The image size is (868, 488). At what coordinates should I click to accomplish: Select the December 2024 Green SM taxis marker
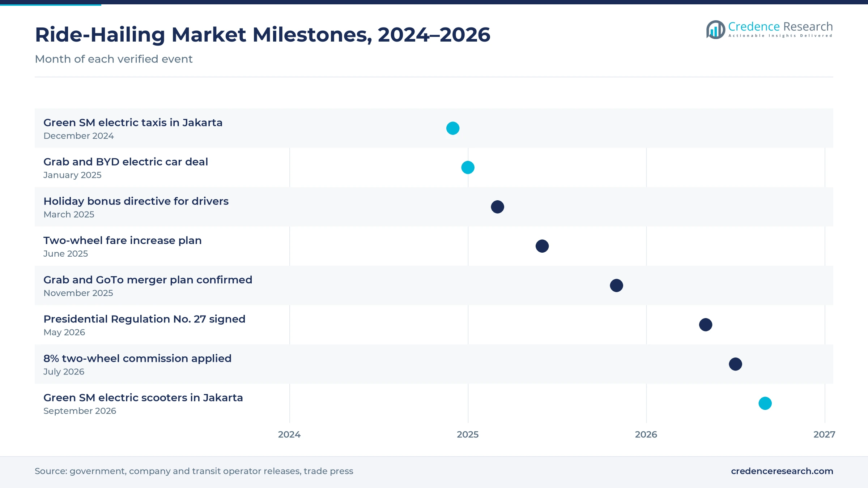pyautogui.click(x=453, y=128)
